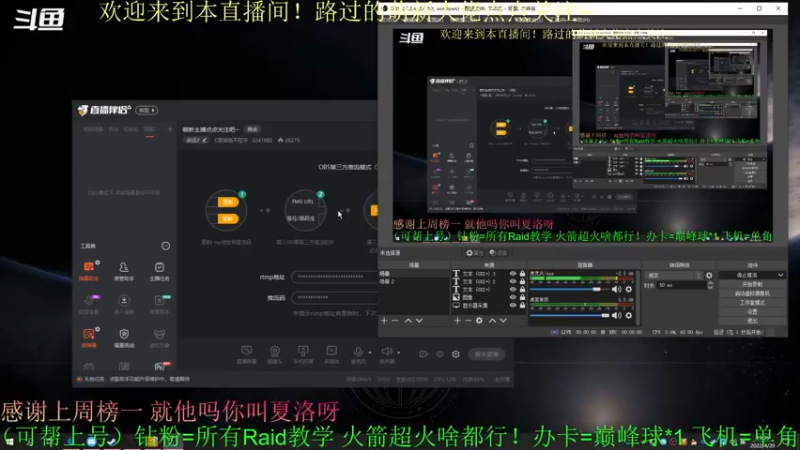Click the second orange copy button
The width and height of the screenshot is (800, 450).
(x=228, y=218)
